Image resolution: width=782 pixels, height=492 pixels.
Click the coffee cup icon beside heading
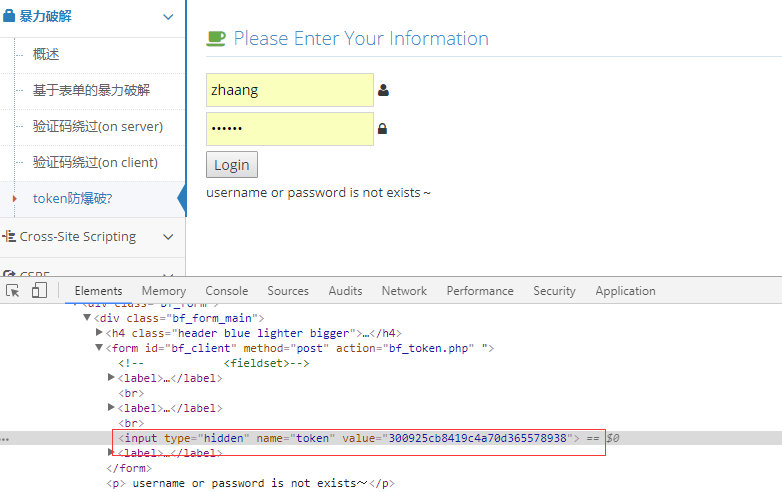(x=216, y=39)
